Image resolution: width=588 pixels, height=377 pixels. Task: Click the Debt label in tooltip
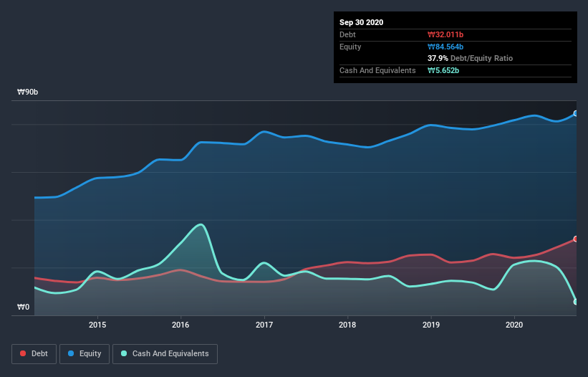[x=347, y=34]
